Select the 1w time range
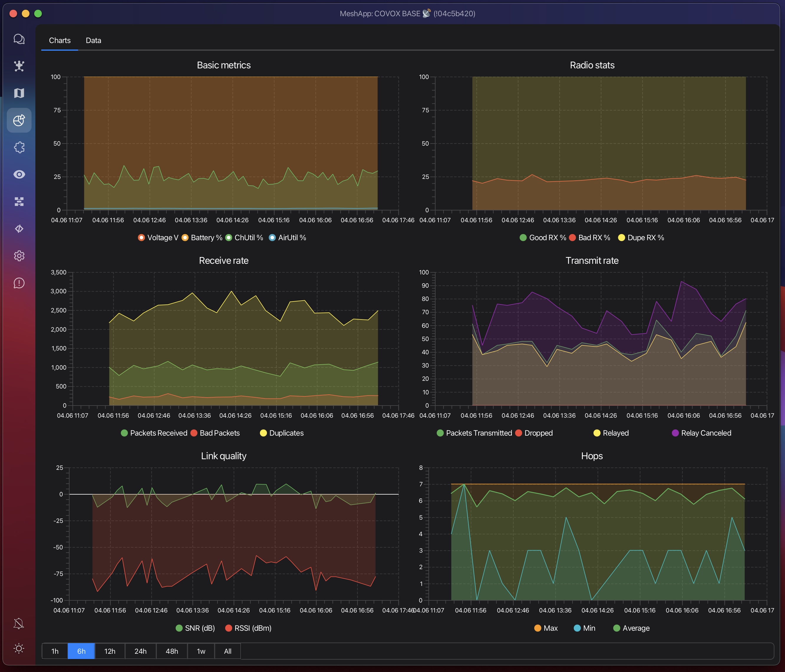 (201, 651)
